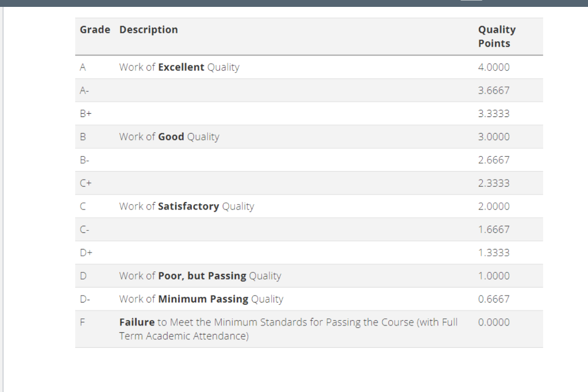Screen dimensions: 588x392
Task: Select the grade F cell
Action: 83,323
